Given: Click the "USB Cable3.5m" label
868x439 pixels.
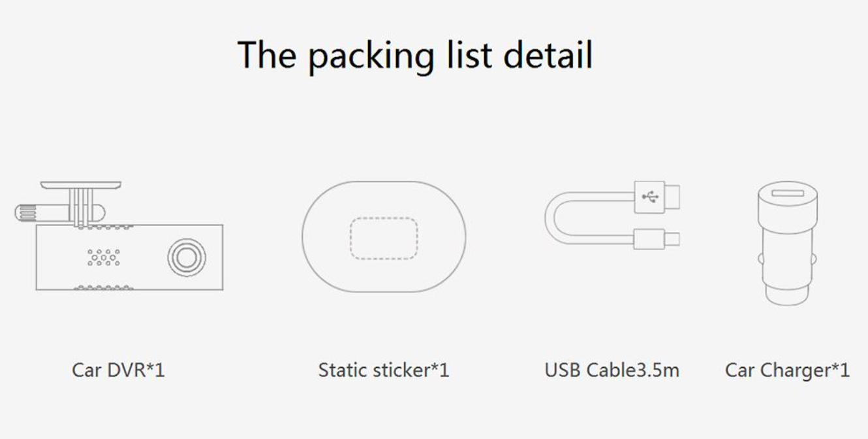Looking at the screenshot, I should (612, 370).
